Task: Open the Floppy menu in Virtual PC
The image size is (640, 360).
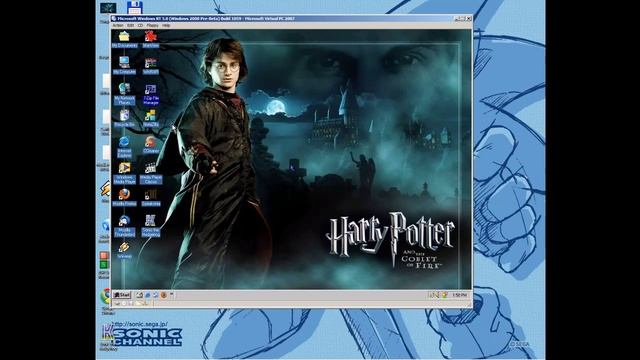Action: pyautogui.click(x=152, y=25)
